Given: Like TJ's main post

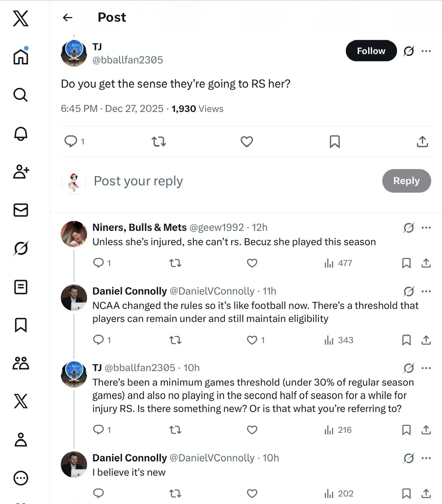Looking at the screenshot, I should 247,141.
